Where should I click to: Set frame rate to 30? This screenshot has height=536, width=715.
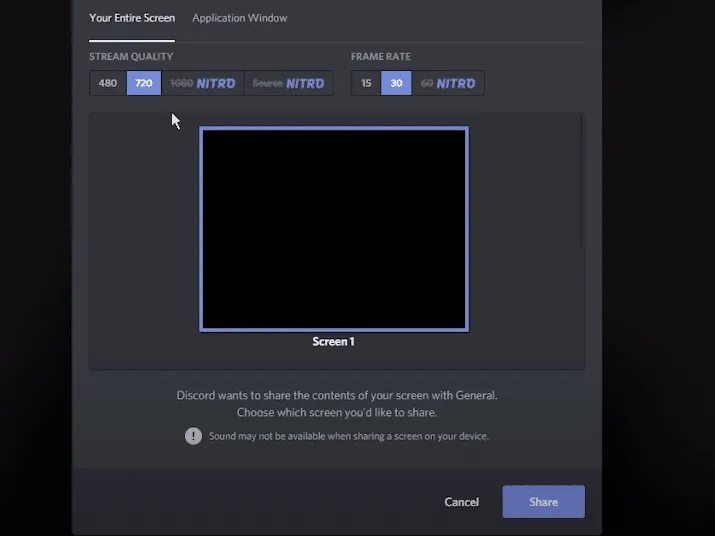tap(396, 83)
